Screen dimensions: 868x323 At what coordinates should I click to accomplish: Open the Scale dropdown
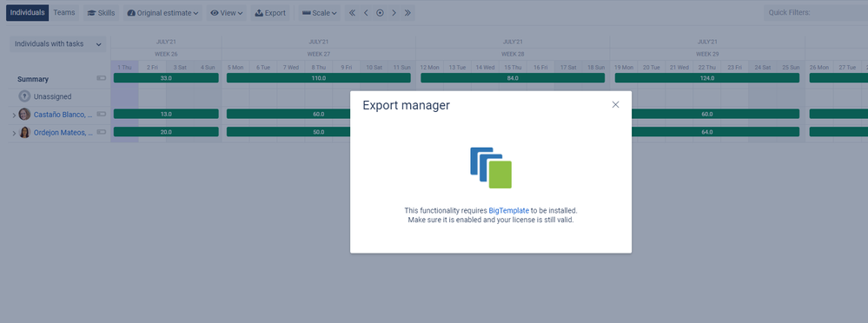[x=320, y=13]
